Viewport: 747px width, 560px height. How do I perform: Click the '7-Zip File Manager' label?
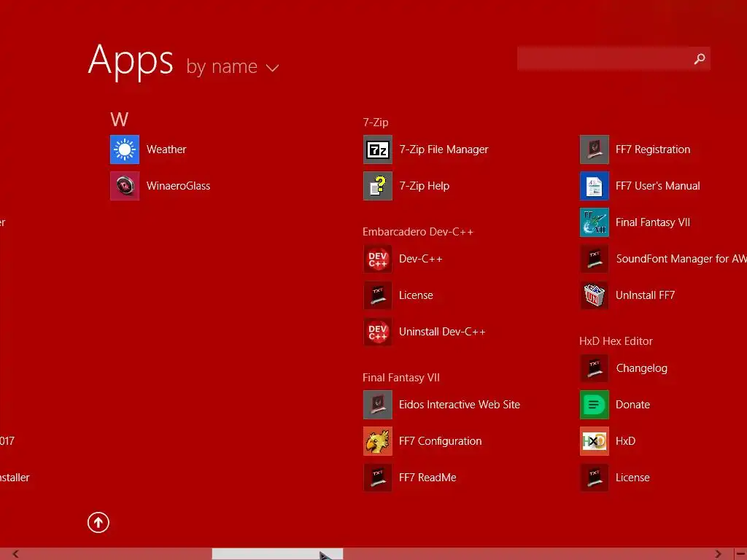pyautogui.click(x=444, y=149)
